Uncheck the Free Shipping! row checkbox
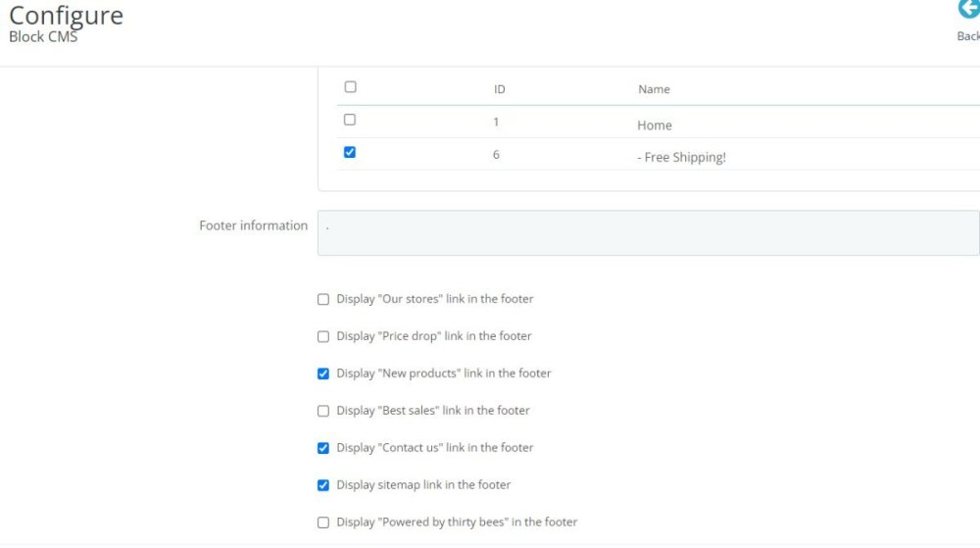Image resolution: width=980 pixels, height=548 pixels. tap(350, 153)
